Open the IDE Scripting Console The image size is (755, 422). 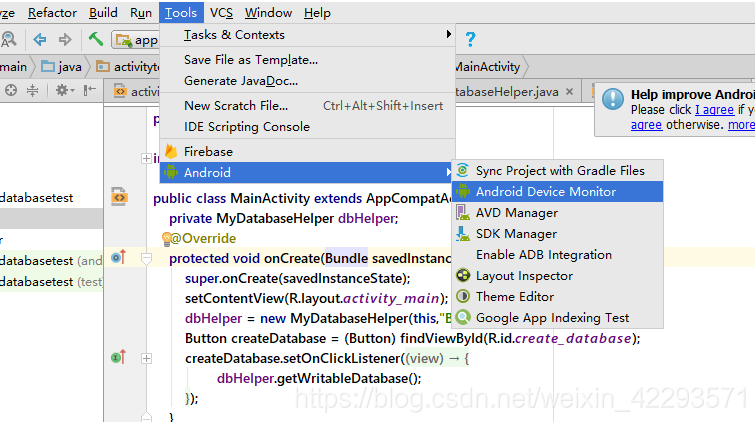[x=307, y=127]
